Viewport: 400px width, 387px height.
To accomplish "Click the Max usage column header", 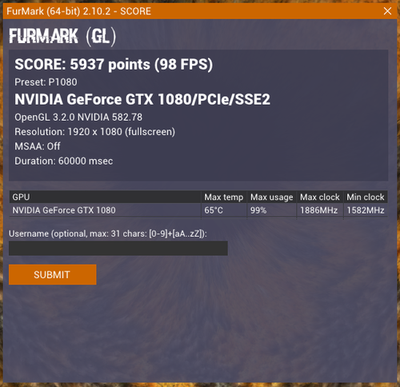I will [271, 197].
